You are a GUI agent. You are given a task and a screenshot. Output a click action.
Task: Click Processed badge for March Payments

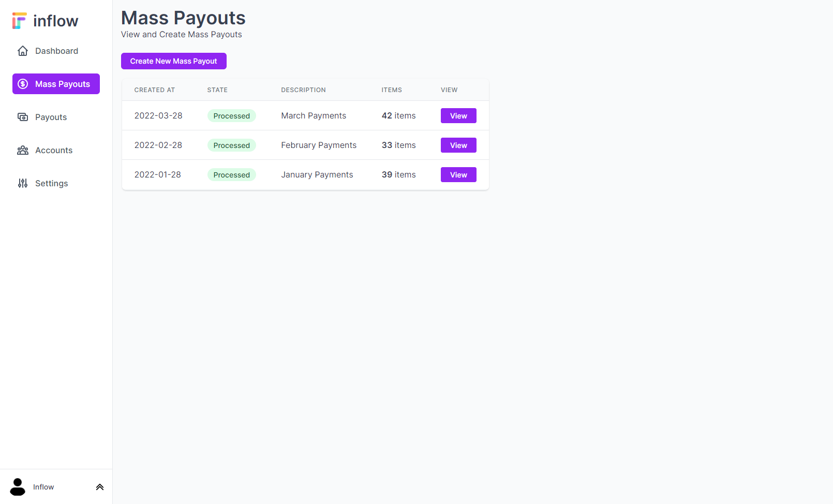(231, 116)
